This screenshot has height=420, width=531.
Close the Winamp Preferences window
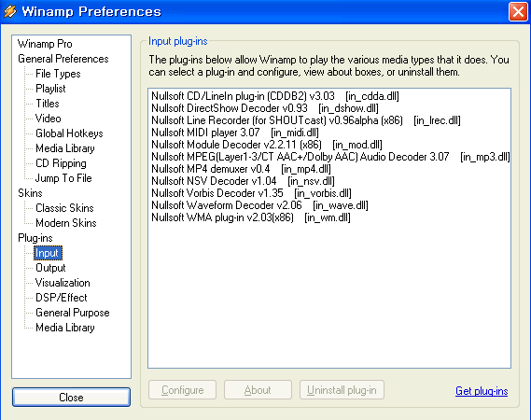pyautogui.click(x=518, y=12)
